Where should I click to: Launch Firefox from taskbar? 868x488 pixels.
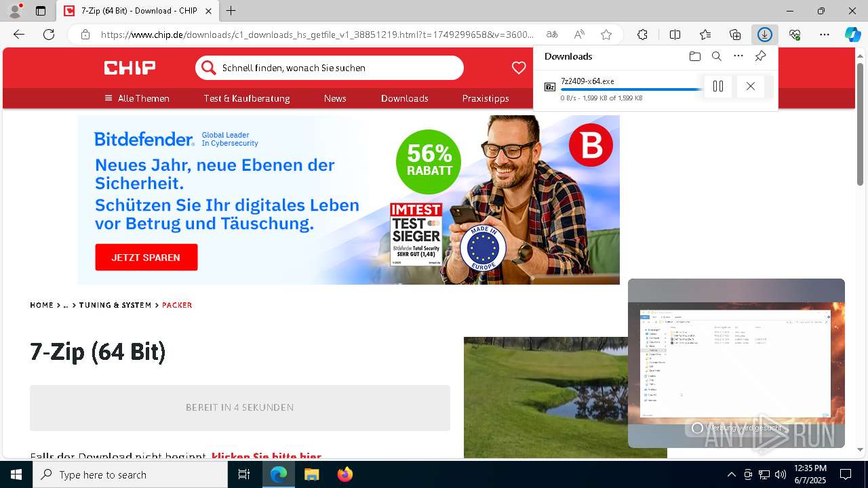click(344, 474)
